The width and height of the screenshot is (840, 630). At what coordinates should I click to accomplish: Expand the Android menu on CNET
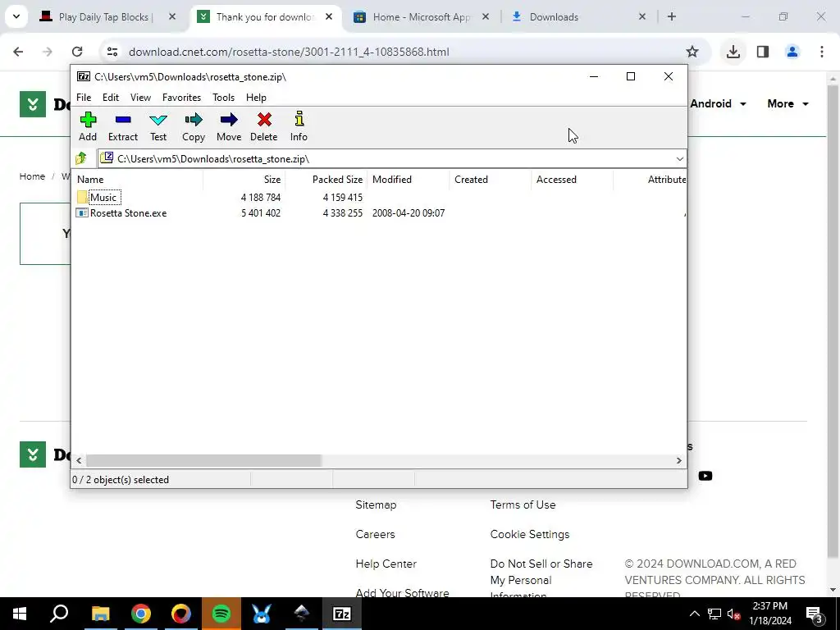point(718,103)
